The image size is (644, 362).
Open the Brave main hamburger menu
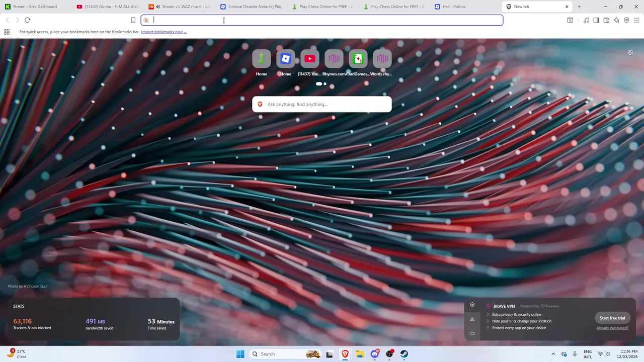(x=636, y=20)
